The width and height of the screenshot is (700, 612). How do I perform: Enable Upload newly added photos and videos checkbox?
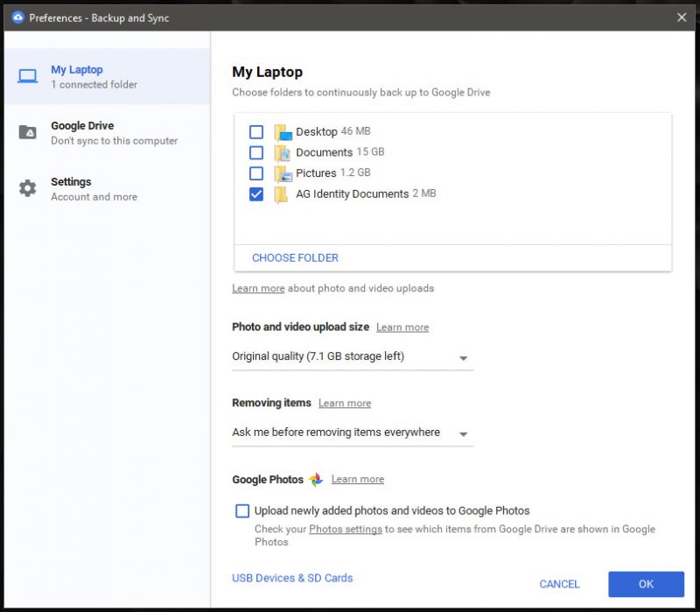tap(242, 510)
